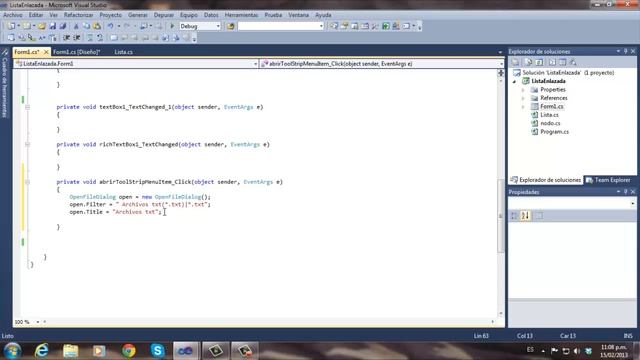Click Show All Files icon in Solution Explorer
The width and height of the screenshot is (640, 360).
[529, 62]
